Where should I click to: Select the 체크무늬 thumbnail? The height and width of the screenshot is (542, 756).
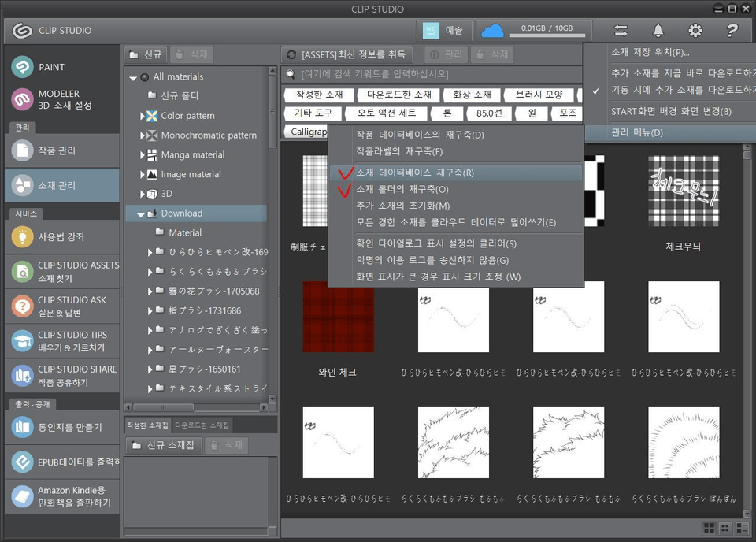(x=684, y=191)
